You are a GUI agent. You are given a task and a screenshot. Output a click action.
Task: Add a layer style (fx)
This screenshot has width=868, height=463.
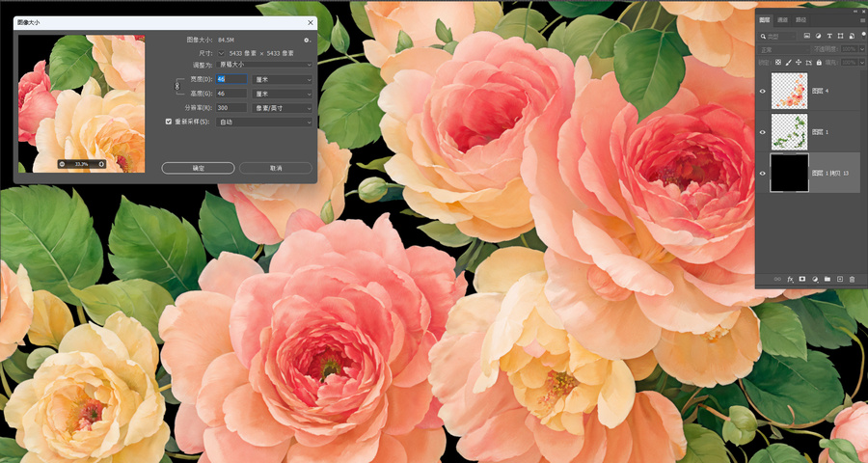791,279
